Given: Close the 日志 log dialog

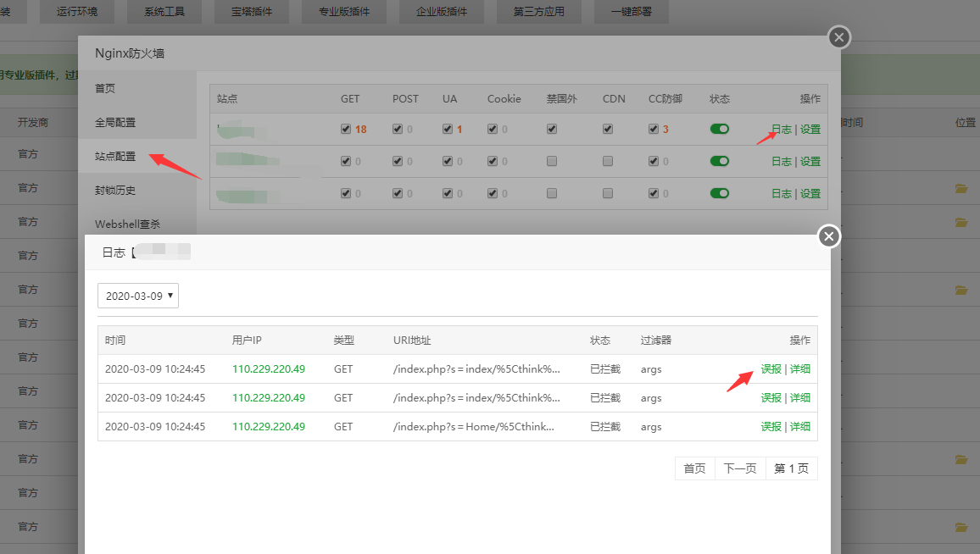Looking at the screenshot, I should click(829, 236).
